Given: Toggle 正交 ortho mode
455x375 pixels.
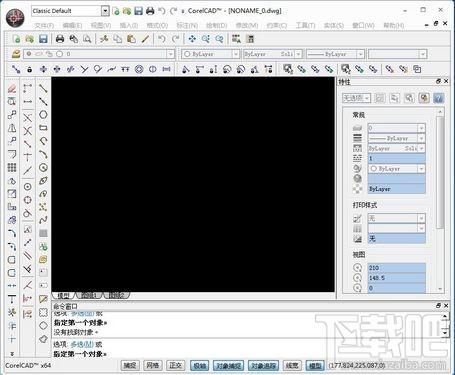Looking at the screenshot, I should coord(176,366).
